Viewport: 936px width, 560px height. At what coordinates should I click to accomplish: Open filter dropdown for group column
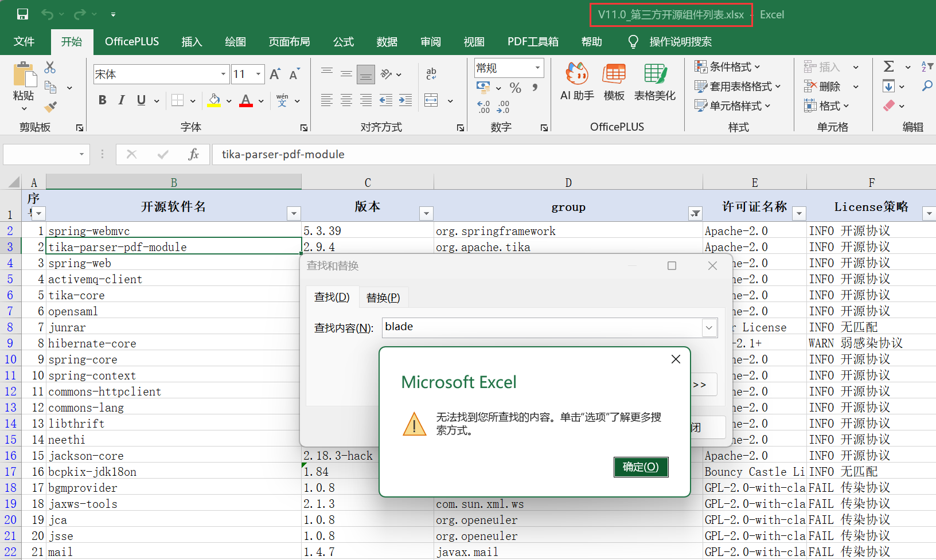tap(695, 213)
